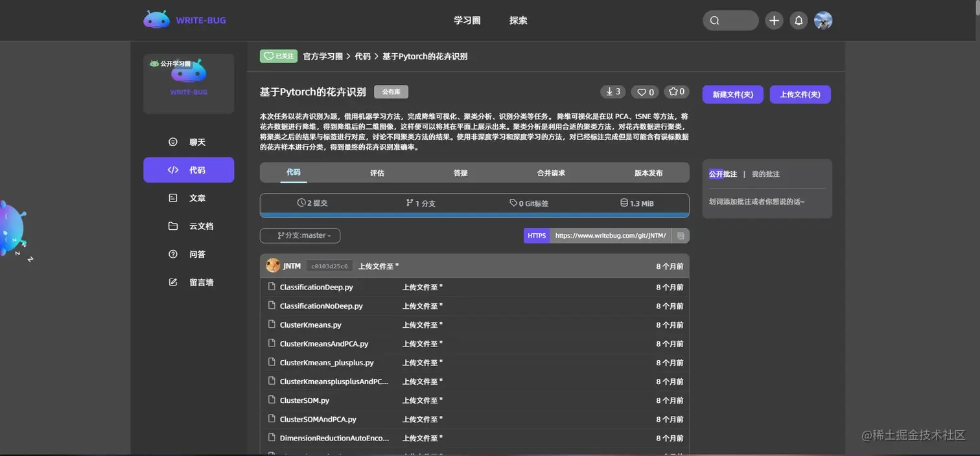Screen dimensions: 980x456
Task: Click the 留言墙 edit icon
Action: coord(173,282)
